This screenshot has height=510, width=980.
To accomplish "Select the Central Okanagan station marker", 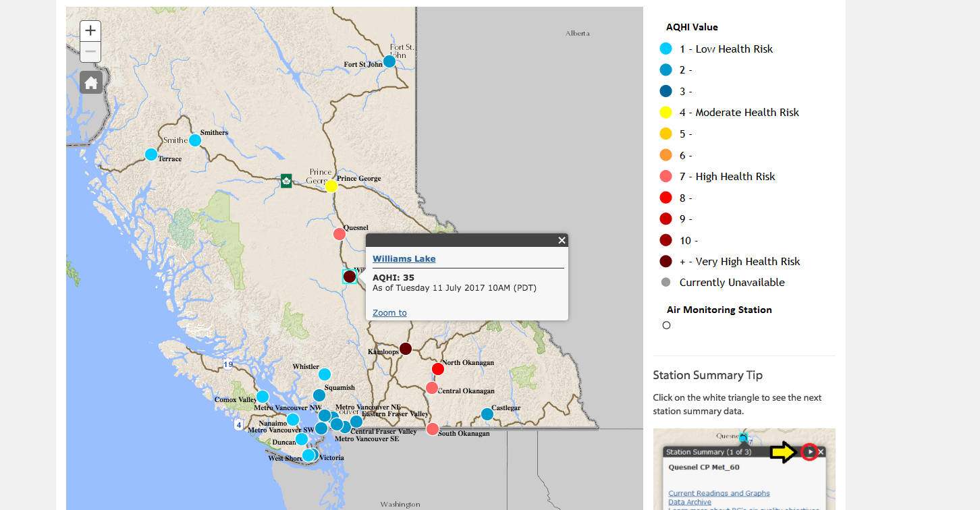I will click(x=432, y=388).
